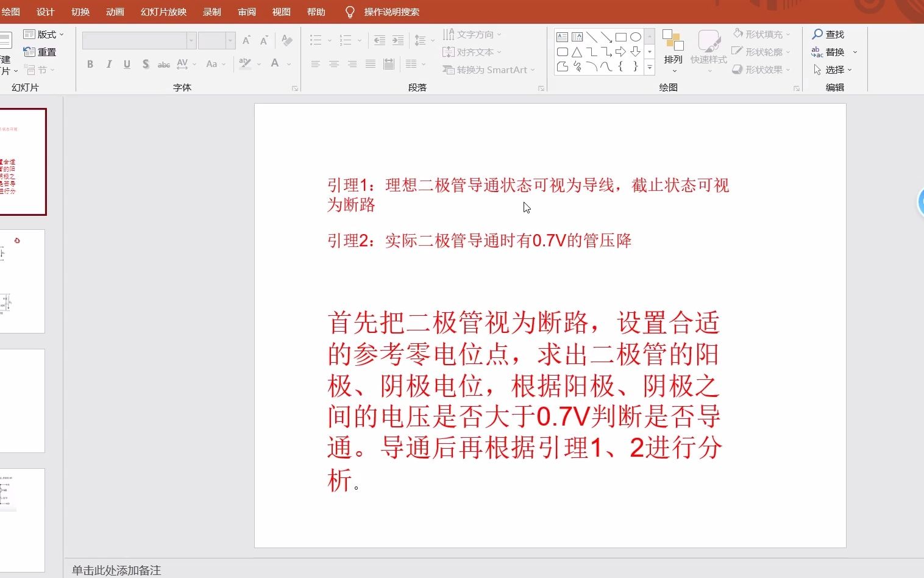Clear all formatting with eraser icon

286,41
